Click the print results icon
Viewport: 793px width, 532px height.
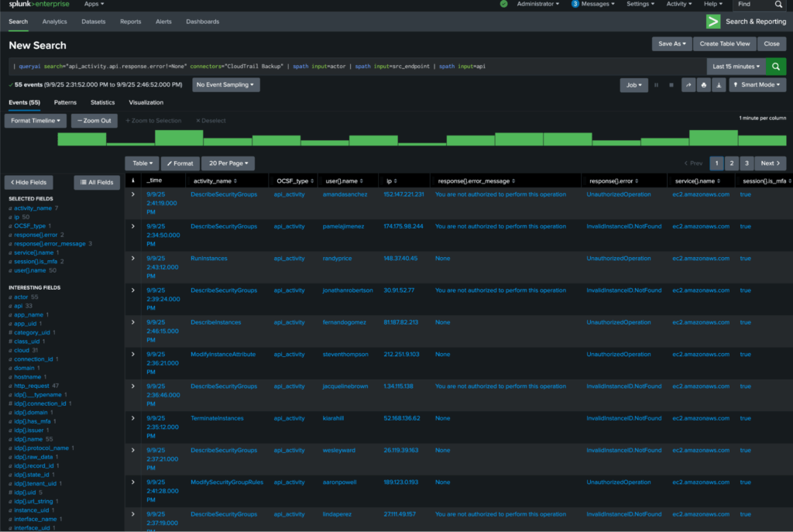703,85
